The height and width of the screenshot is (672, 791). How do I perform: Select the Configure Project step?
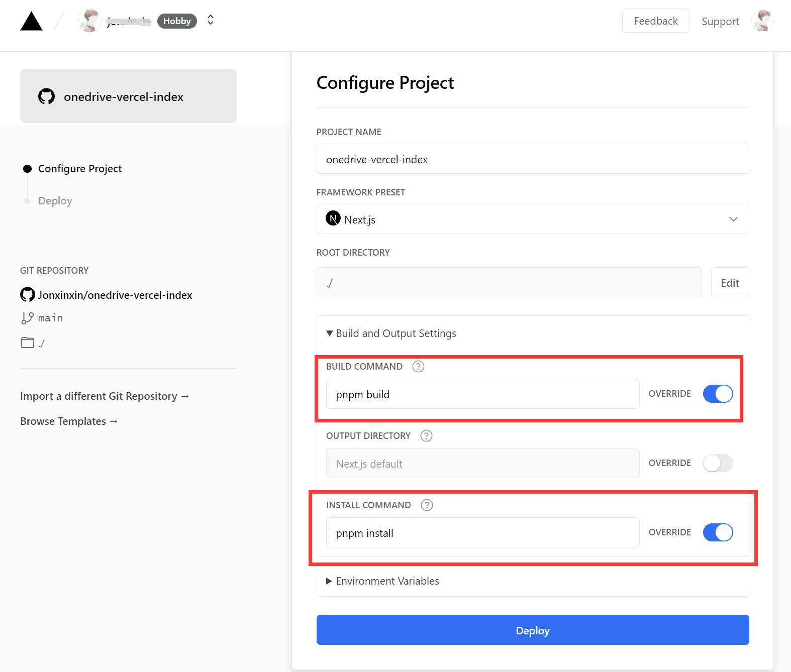[x=80, y=169]
